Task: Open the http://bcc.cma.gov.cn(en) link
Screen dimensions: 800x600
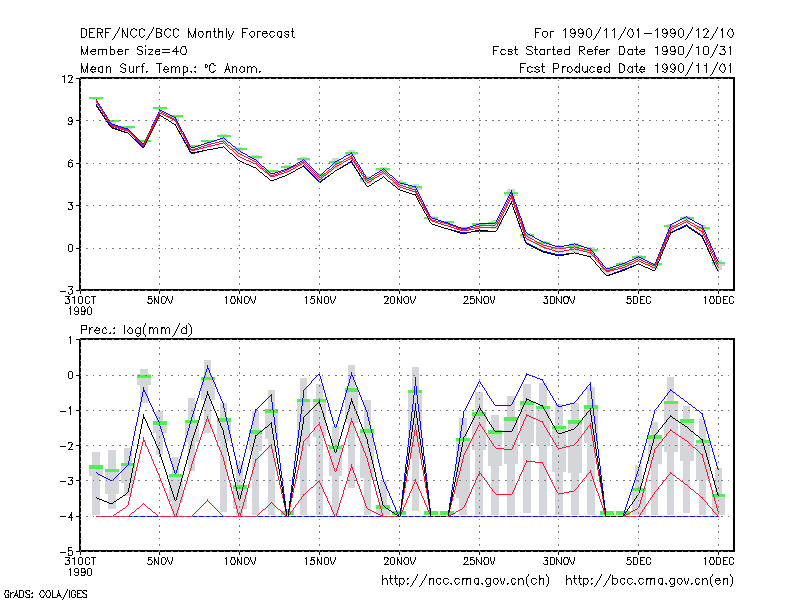Action: tap(649, 581)
